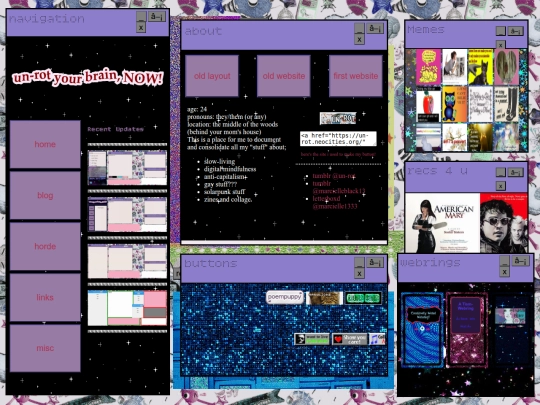
Task: Click the 'Show you care!' heart badge
Action: (x=350, y=339)
